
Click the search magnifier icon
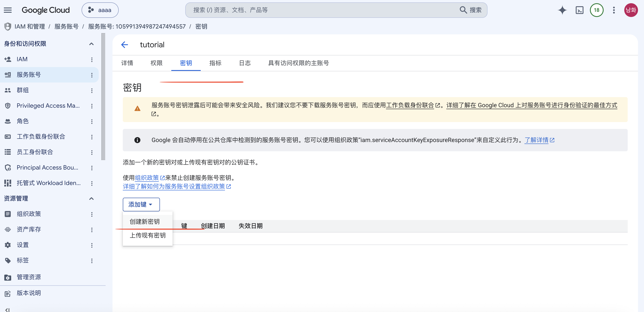point(463,10)
